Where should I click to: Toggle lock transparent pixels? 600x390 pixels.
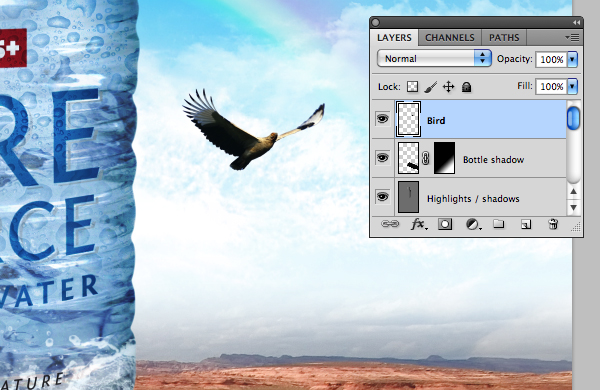[x=412, y=87]
